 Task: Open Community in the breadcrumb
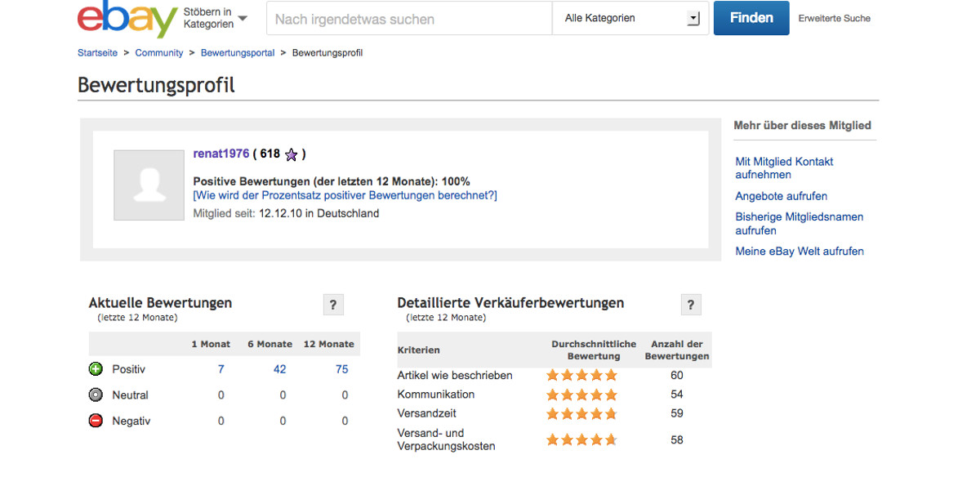pyautogui.click(x=159, y=53)
